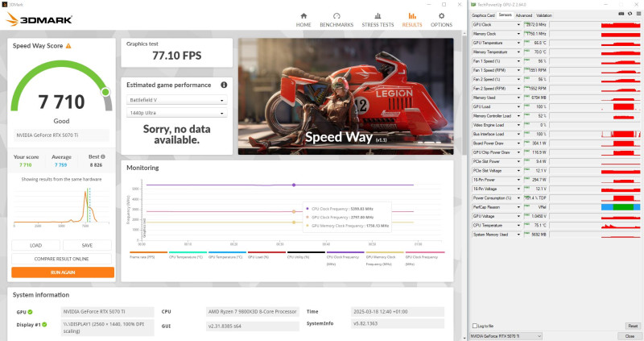Screen dimensions: 644x341
Task: Expand the Memory Temperature sensor dropdown
Action: click(518, 52)
